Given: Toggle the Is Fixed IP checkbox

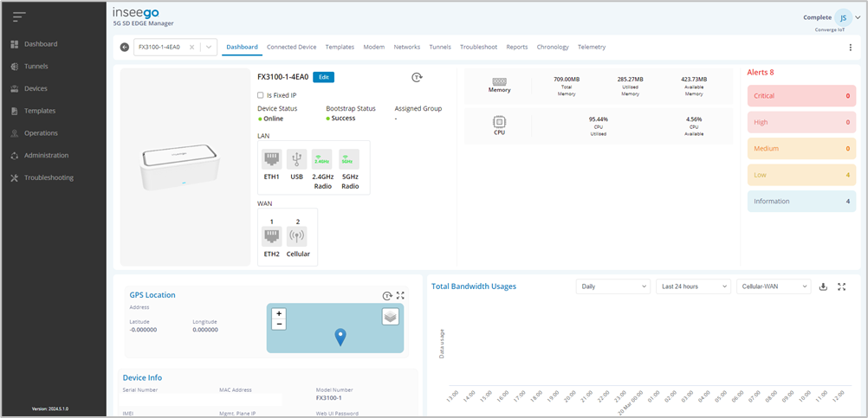Looking at the screenshot, I should click(261, 95).
